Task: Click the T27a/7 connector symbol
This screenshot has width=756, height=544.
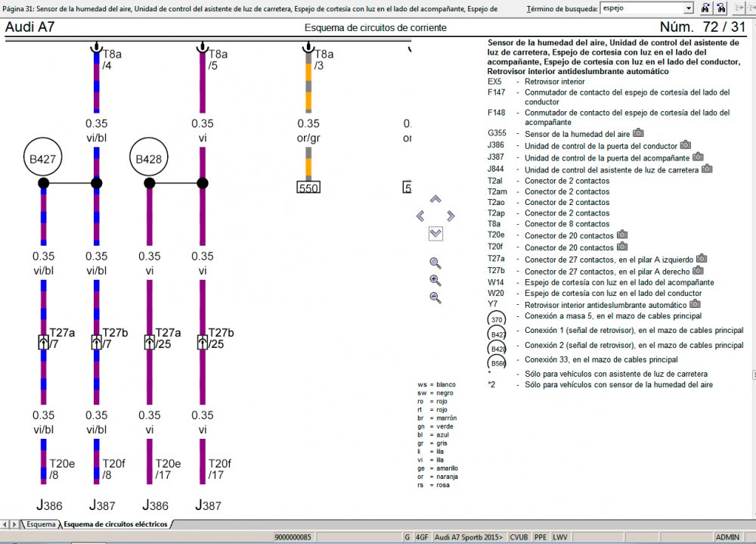Action: coord(43,342)
